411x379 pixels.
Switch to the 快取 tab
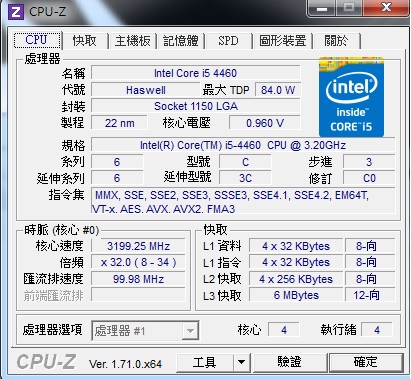point(85,41)
